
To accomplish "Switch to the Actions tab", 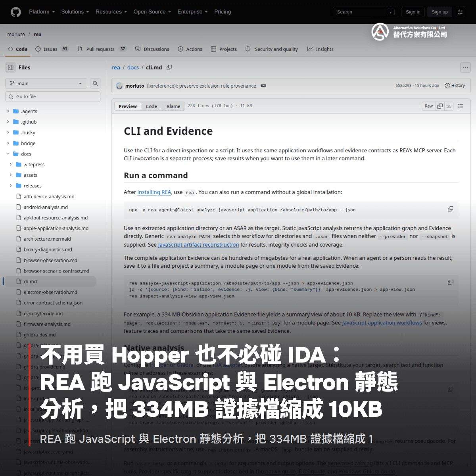I will (190, 49).
